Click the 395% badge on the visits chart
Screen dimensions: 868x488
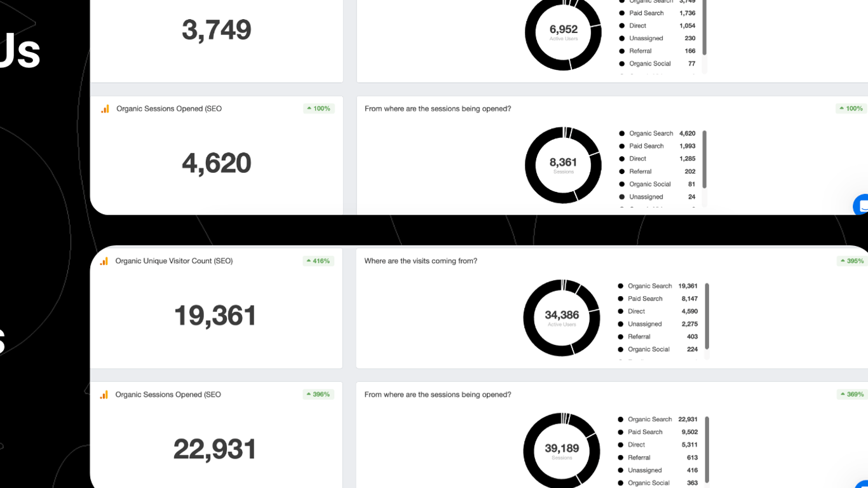tap(851, 261)
